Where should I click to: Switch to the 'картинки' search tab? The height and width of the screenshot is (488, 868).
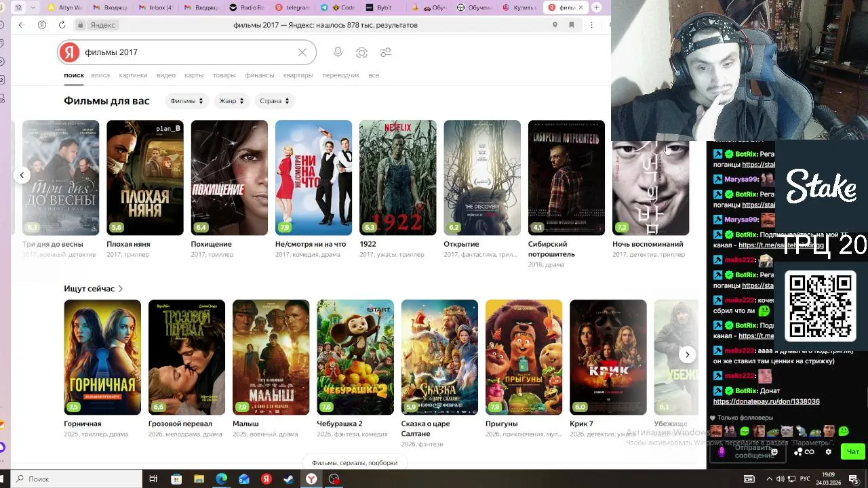133,75
